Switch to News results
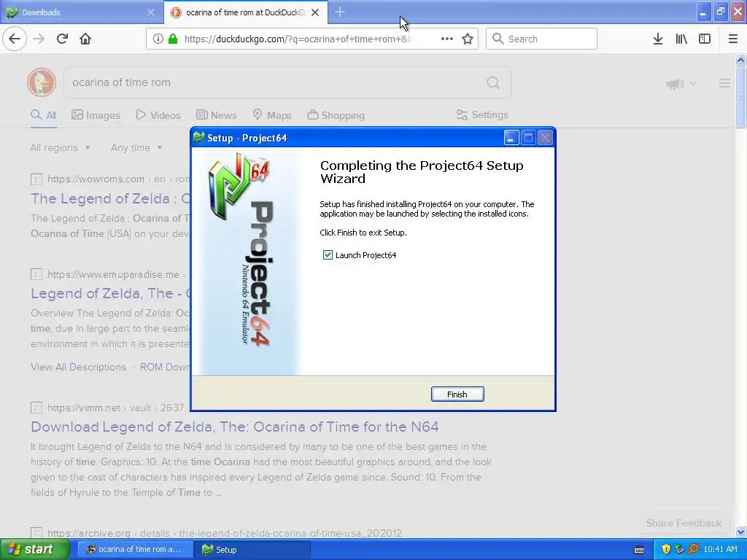Viewport: 747px width, 560px height. click(216, 114)
